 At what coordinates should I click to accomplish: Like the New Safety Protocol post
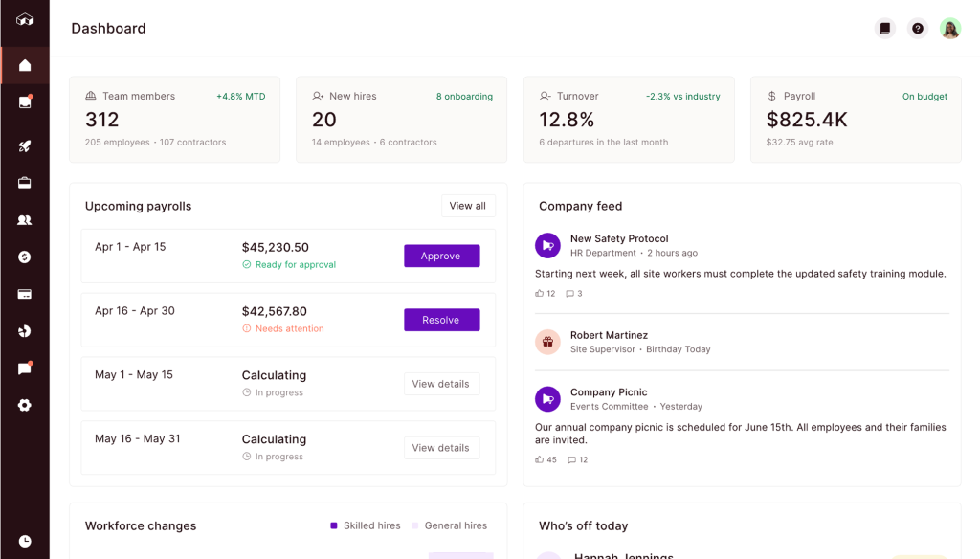tap(540, 294)
